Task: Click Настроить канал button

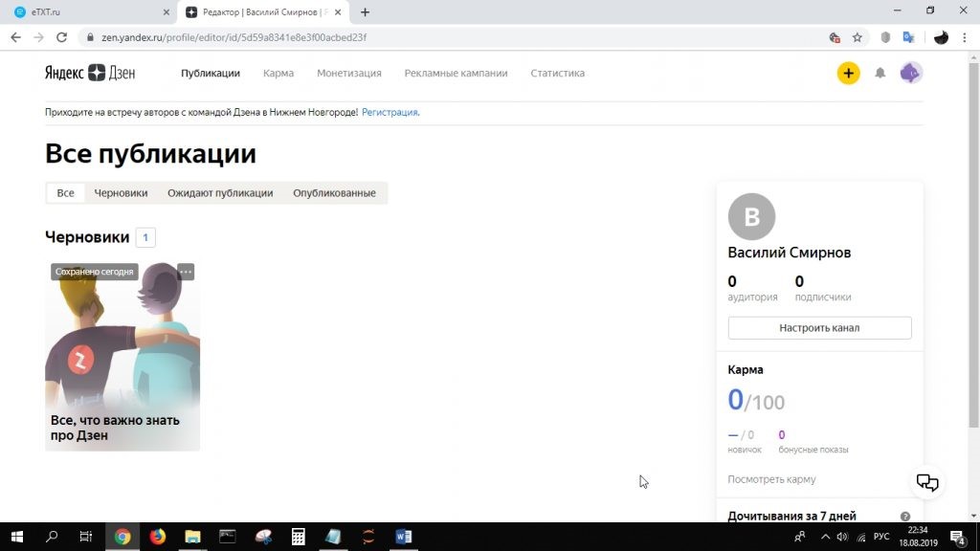Action: point(819,328)
